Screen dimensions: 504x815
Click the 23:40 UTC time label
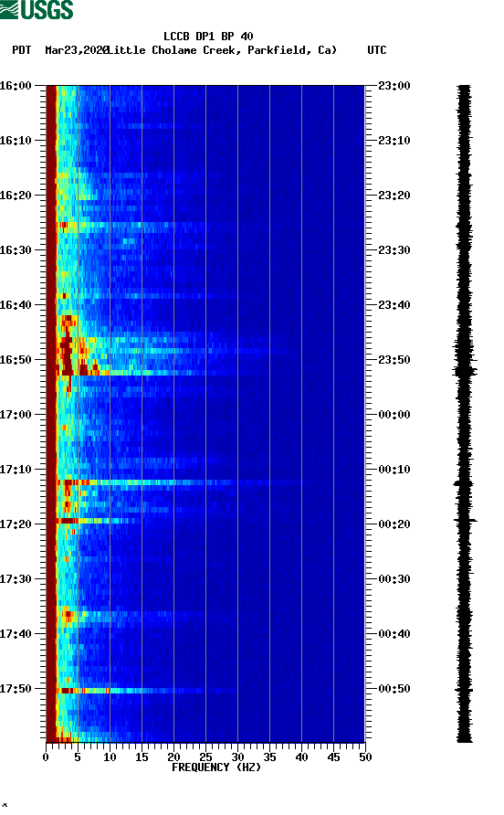click(394, 305)
